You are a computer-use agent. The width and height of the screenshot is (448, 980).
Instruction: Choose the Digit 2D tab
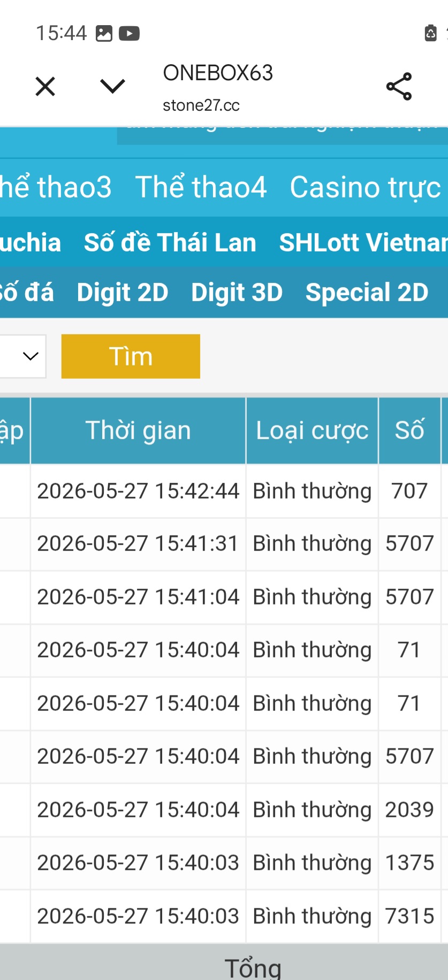tap(123, 293)
